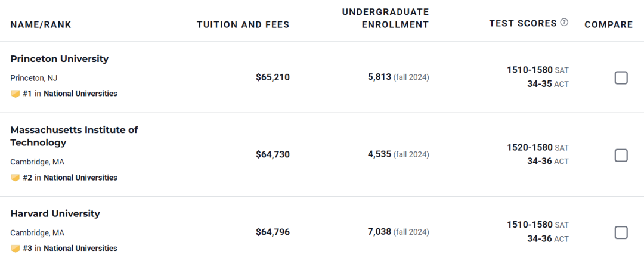
Task: Click MIT's #2 rank badge icon
Action: 16,178
